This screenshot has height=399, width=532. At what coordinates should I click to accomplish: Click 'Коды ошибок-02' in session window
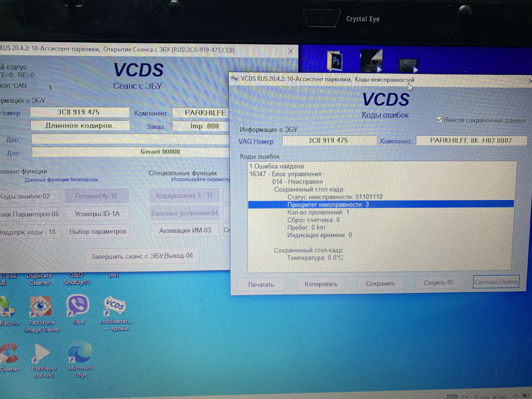(x=29, y=196)
